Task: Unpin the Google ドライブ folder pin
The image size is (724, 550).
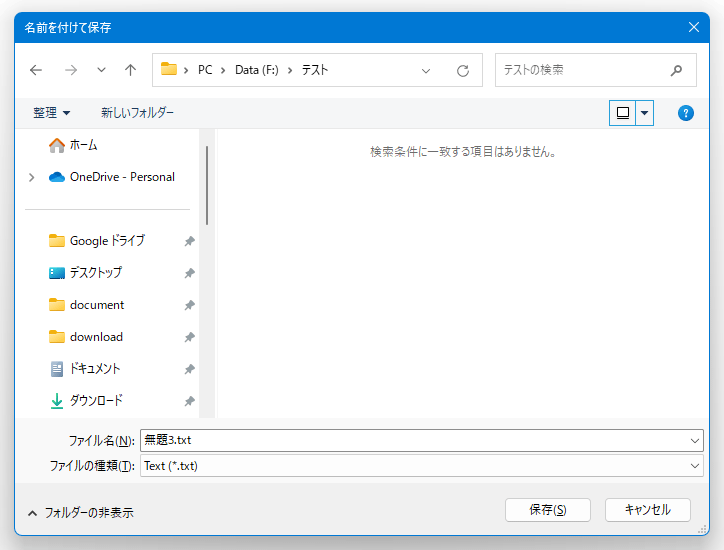Action: click(190, 241)
